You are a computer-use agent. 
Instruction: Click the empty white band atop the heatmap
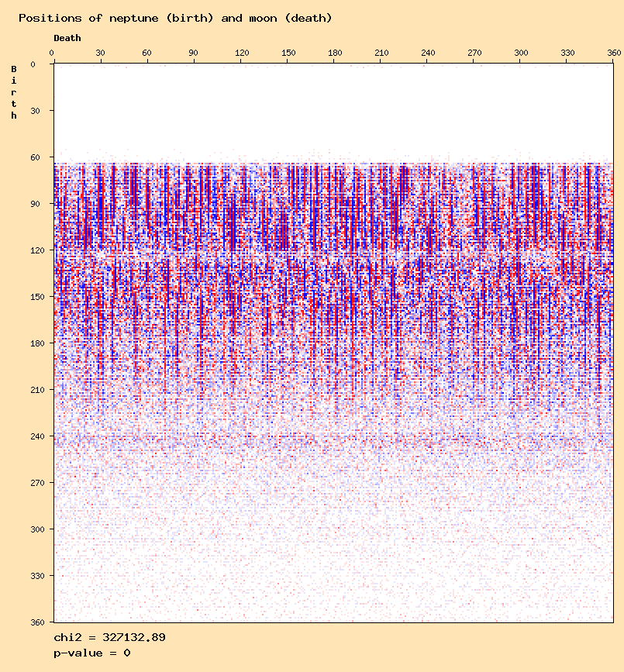(333, 109)
